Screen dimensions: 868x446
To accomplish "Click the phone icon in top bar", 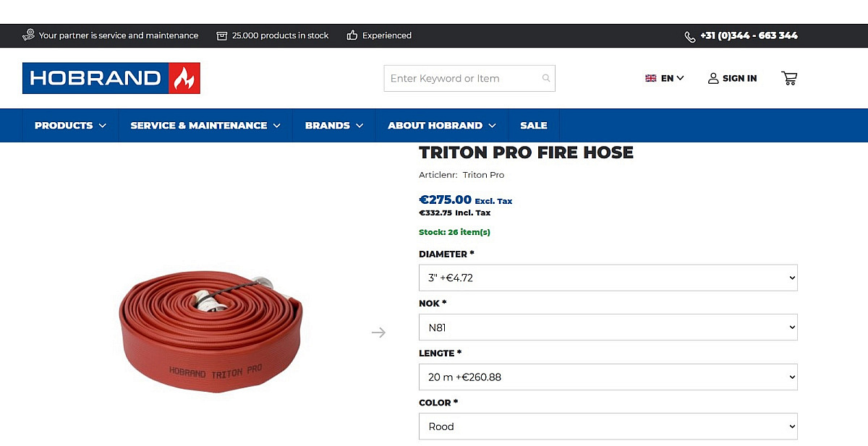I will tap(690, 36).
